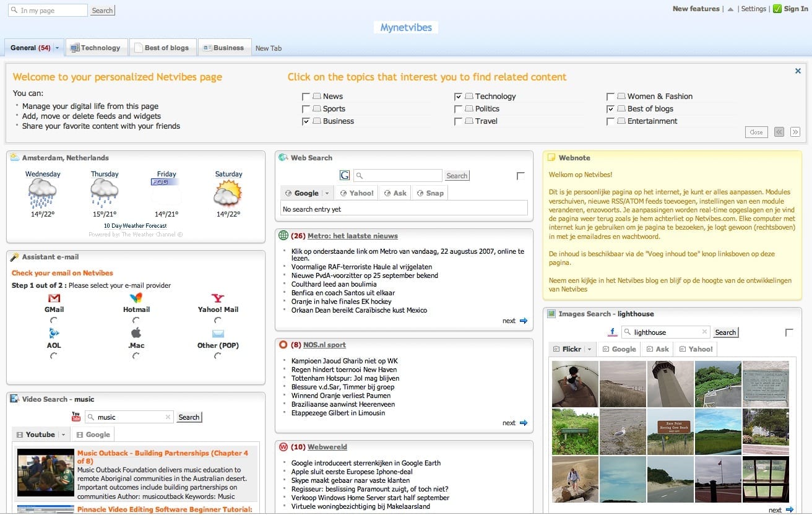Click the Saturday sunny weather icon
Viewport: 812px width, 515px height.
pyautogui.click(x=228, y=193)
